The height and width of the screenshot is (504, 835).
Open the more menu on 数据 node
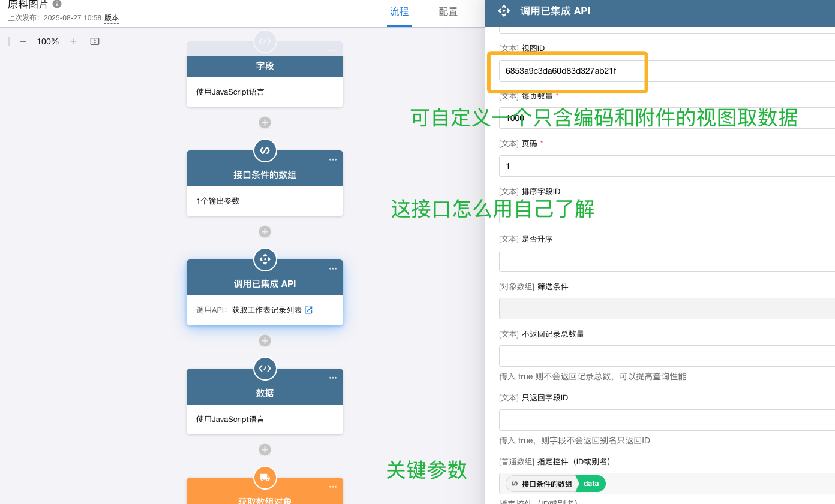point(333,378)
